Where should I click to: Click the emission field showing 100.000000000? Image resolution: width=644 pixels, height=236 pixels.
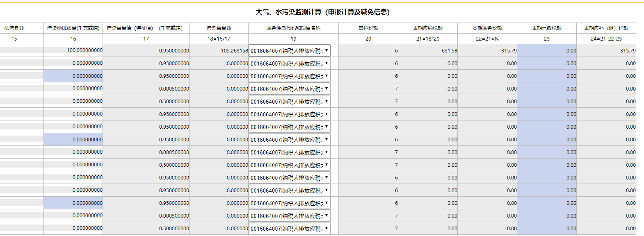click(73, 50)
